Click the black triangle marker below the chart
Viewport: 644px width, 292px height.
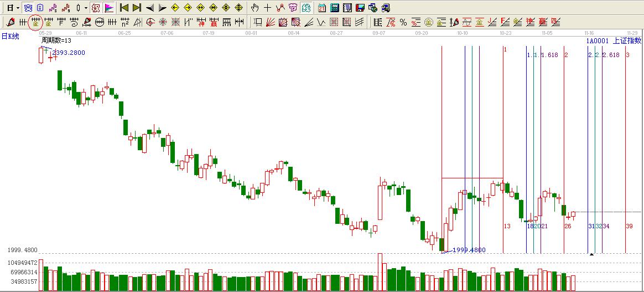[591, 254]
